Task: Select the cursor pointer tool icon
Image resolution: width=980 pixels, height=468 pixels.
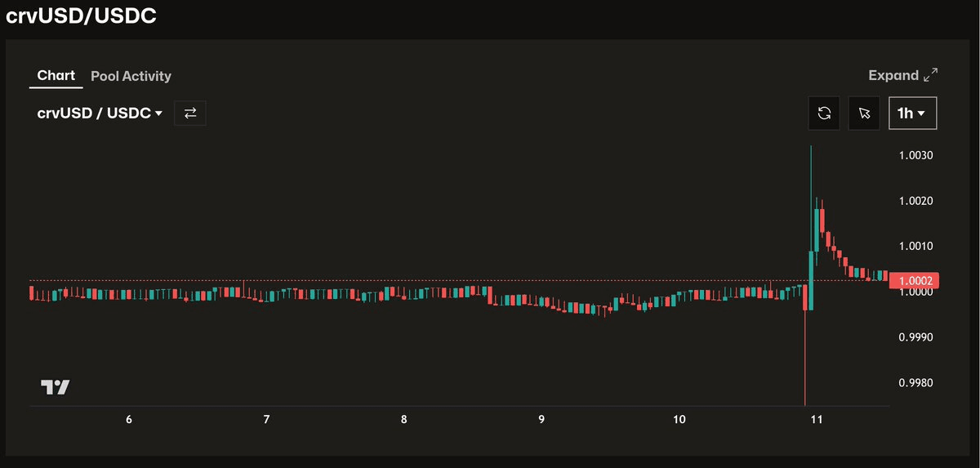Action: coord(865,114)
